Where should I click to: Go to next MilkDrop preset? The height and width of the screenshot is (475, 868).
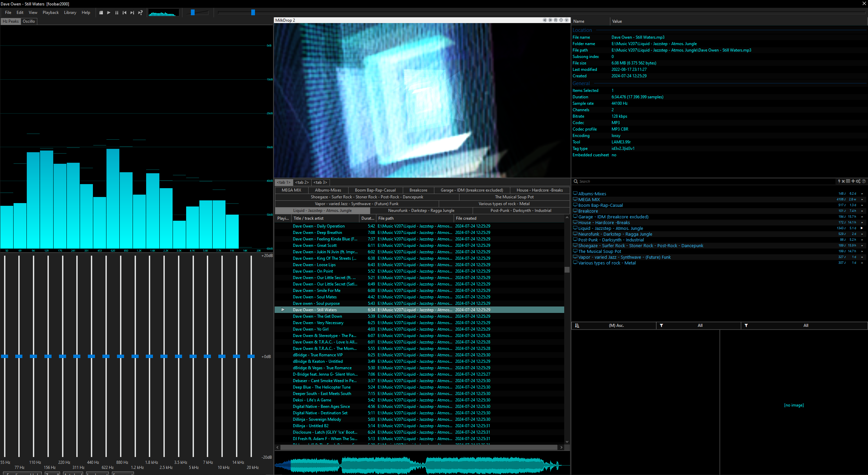(x=550, y=20)
